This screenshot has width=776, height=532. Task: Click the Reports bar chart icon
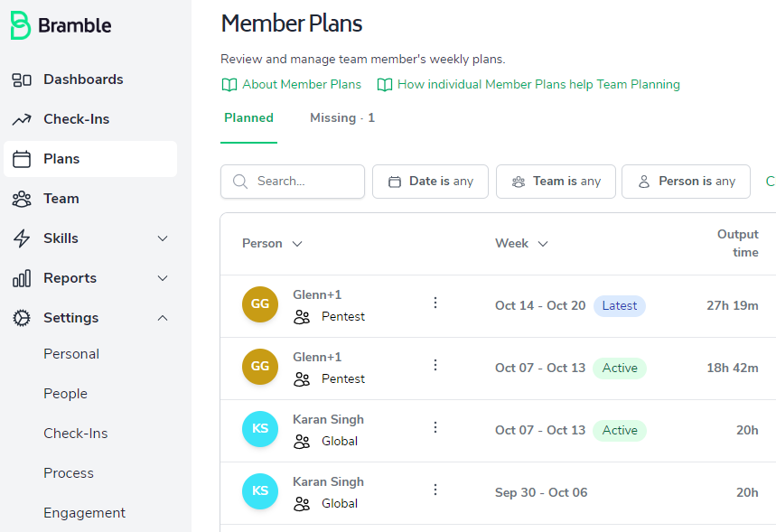pyautogui.click(x=22, y=278)
